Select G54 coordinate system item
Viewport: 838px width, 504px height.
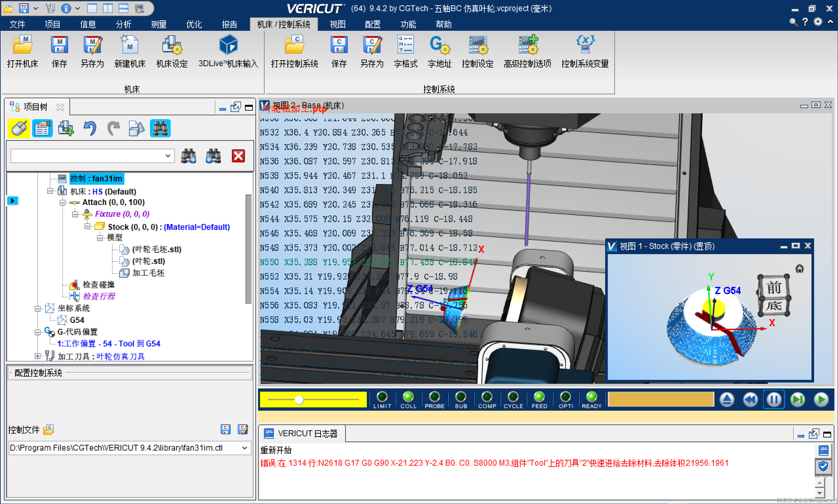pyautogui.click(x=77, y=320)
